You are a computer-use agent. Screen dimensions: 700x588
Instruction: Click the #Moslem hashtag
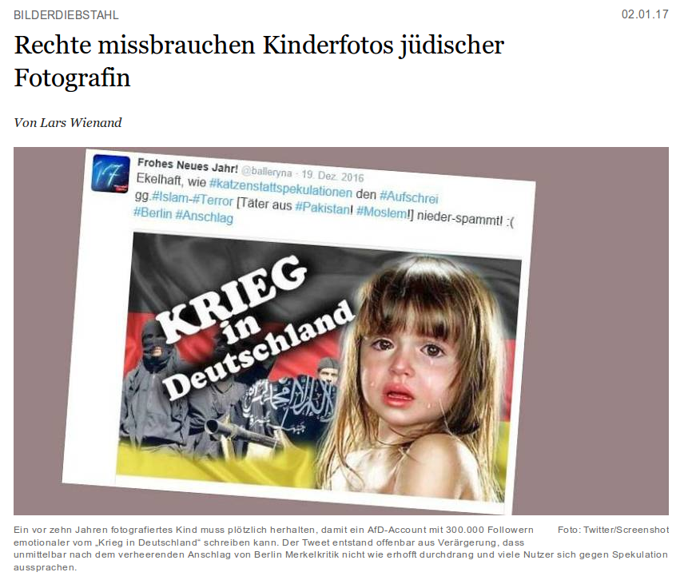point(382,212)
